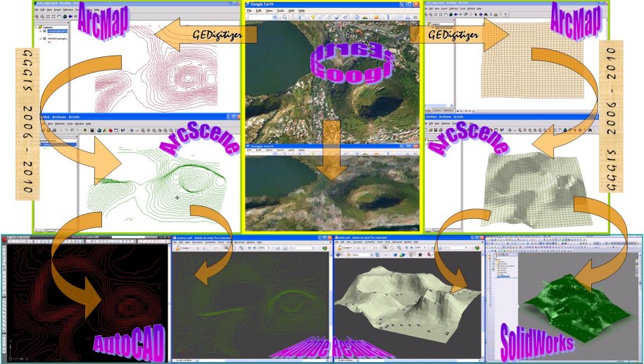Open the Ruler tool in Google Earth toolbar
This screenshot has height=364, width=644.
click(x=388, y=18)
